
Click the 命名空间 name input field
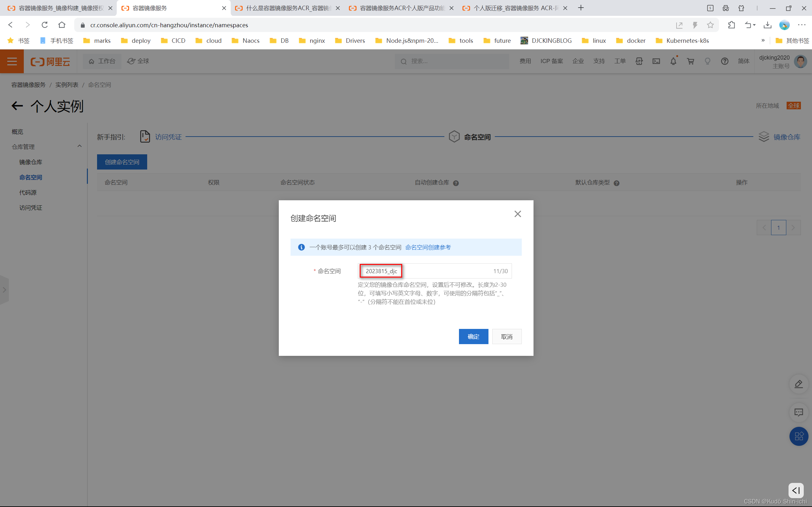(435, 271)
